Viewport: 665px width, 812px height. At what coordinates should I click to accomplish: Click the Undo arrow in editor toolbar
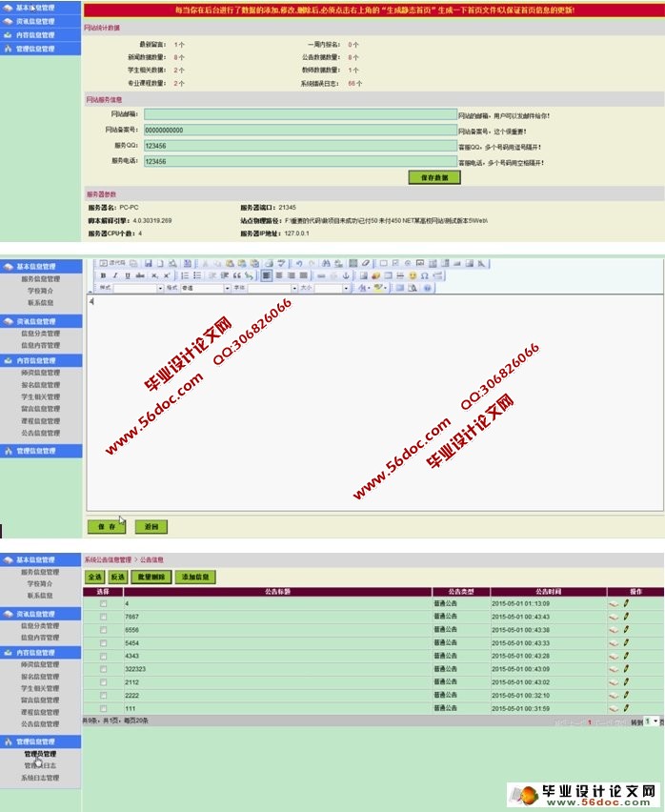(299, 263)
